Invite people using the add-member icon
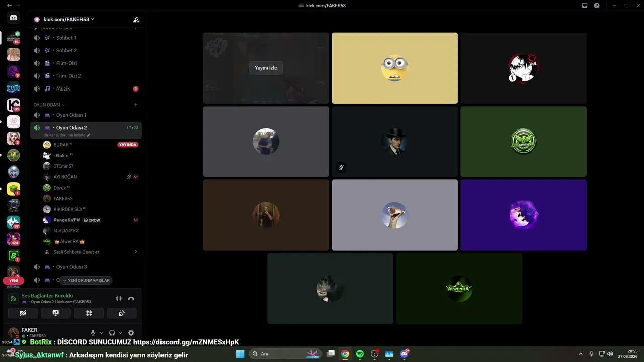644x362 pixels. 136,20
